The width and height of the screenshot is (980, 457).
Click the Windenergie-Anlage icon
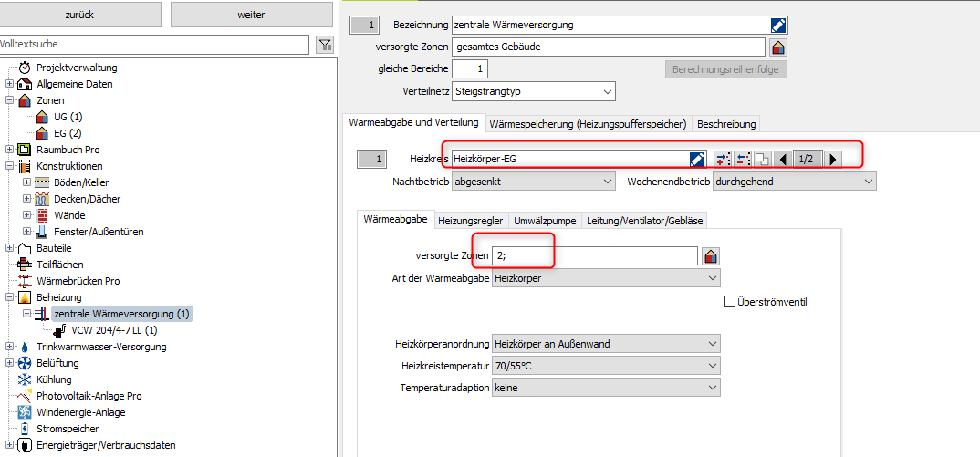click(25, 412)
